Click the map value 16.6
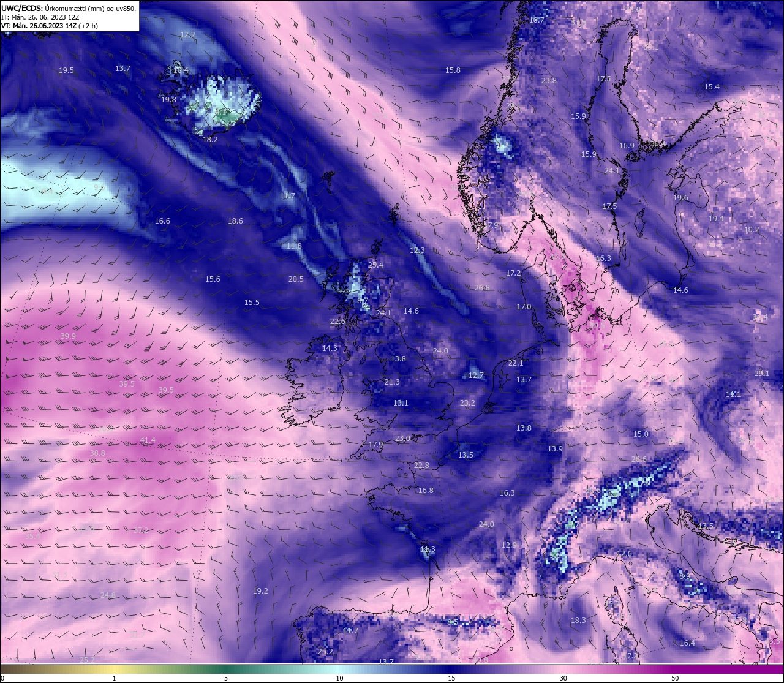This screenshot has height=683, width=784. coord(162,221)
